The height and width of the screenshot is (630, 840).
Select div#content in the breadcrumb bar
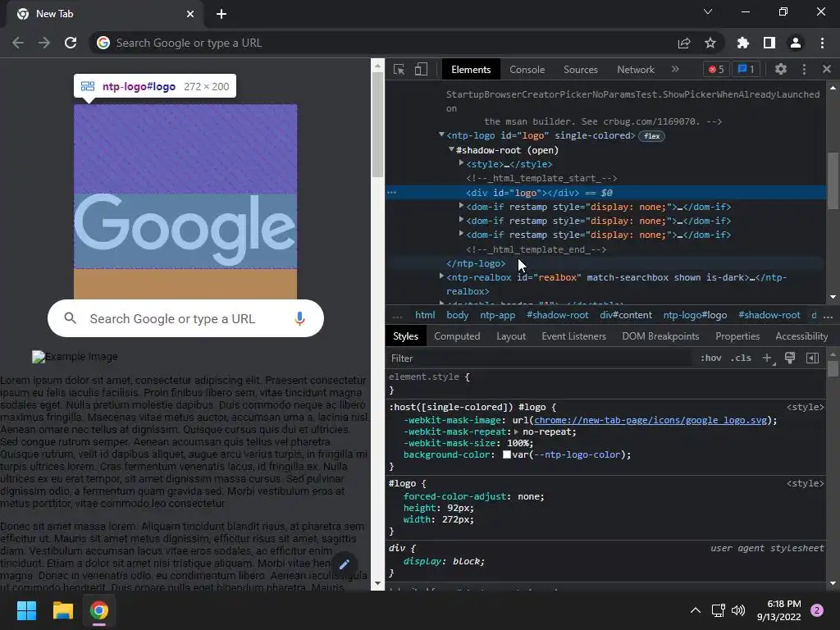click(x=626, y=315)
